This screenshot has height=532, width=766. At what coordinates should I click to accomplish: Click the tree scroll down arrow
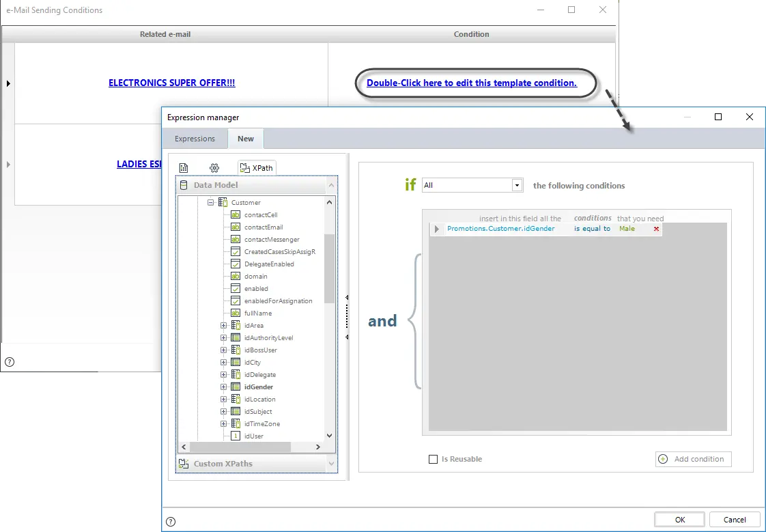[x=329, y=436]
